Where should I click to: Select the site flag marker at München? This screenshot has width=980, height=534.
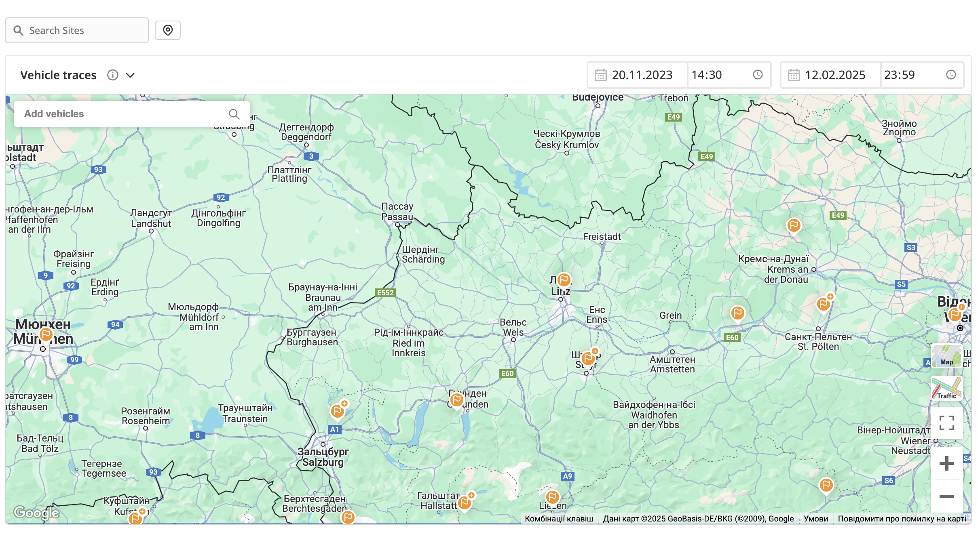coord(46,334)
